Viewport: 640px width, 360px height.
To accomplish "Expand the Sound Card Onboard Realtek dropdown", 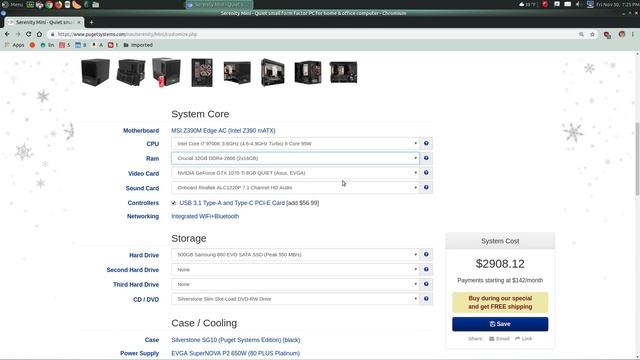I will (x=295, y=187).
